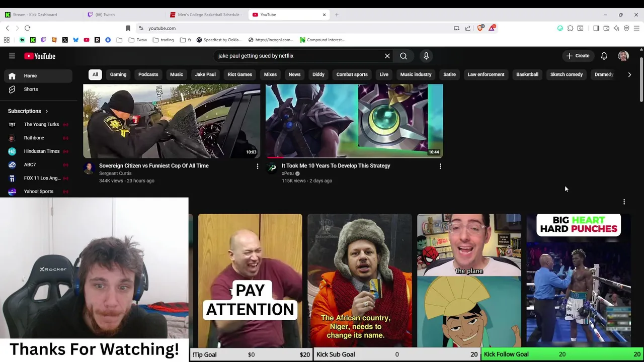This screenshot has width=644, height=362.
Task: Open the browser extensions puzzle icon
Action: click(x=570, y=28)
